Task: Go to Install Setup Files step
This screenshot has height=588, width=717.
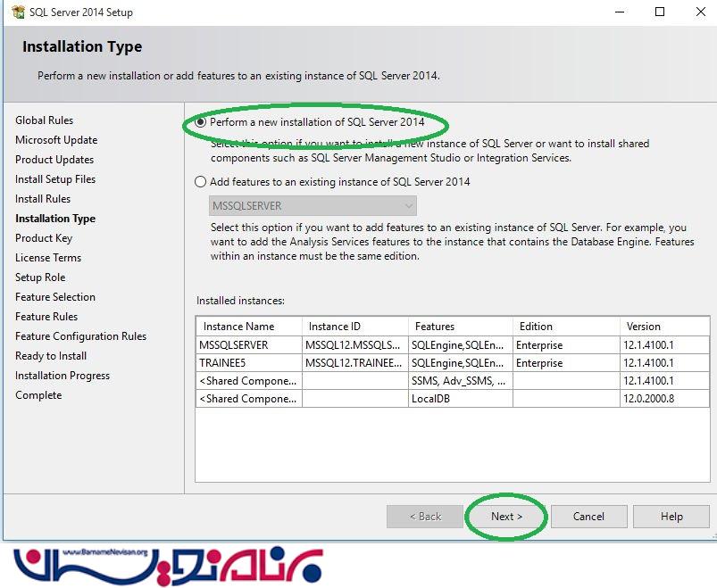Action: (55, 179)
